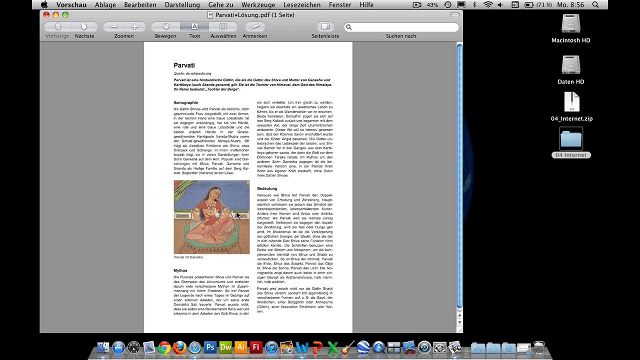
Task: Open Finder from the dock
Action: pos(103,347)
